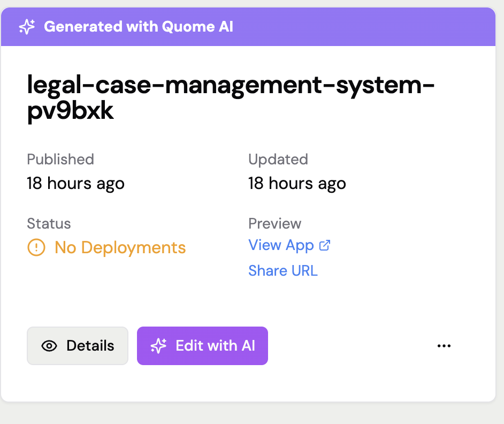Click the 18 hours ago value under Updated

pyautogui.click(x=297, y=184)
